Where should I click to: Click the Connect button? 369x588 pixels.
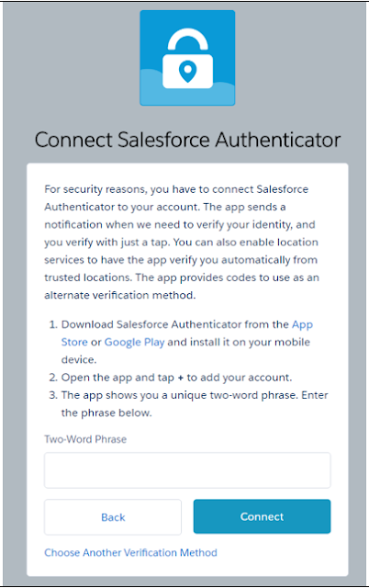pos(262,516)
